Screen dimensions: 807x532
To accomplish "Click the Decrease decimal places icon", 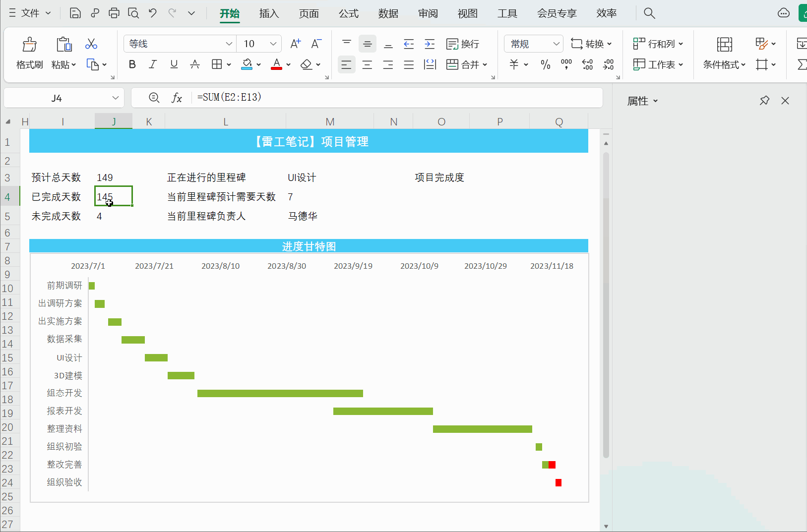I will (x=609, y=64).
